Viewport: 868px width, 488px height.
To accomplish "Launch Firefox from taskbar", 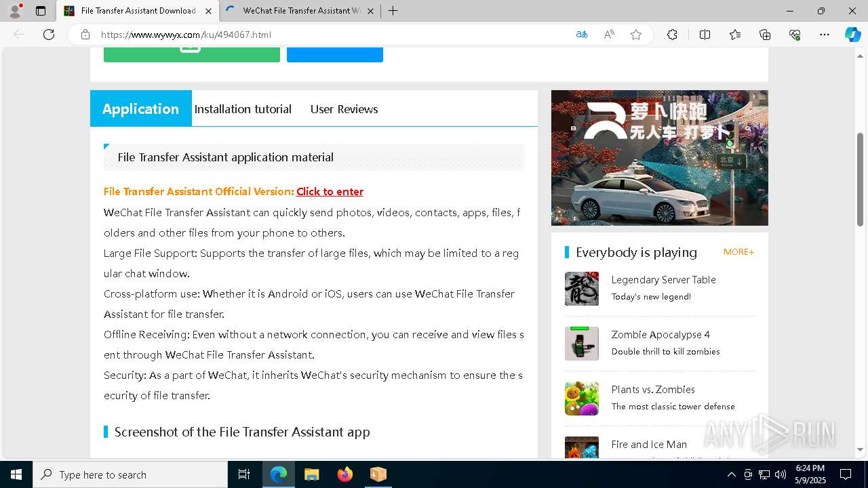I will pos(345,474).
